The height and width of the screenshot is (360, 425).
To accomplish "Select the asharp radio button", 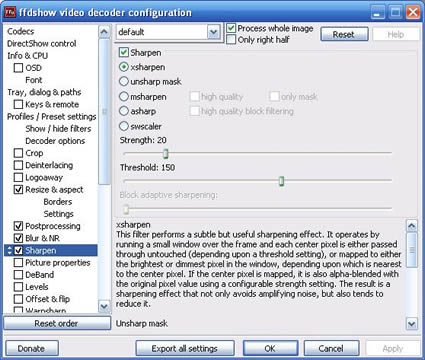I will pyautogui.click(x=124, y=111).
